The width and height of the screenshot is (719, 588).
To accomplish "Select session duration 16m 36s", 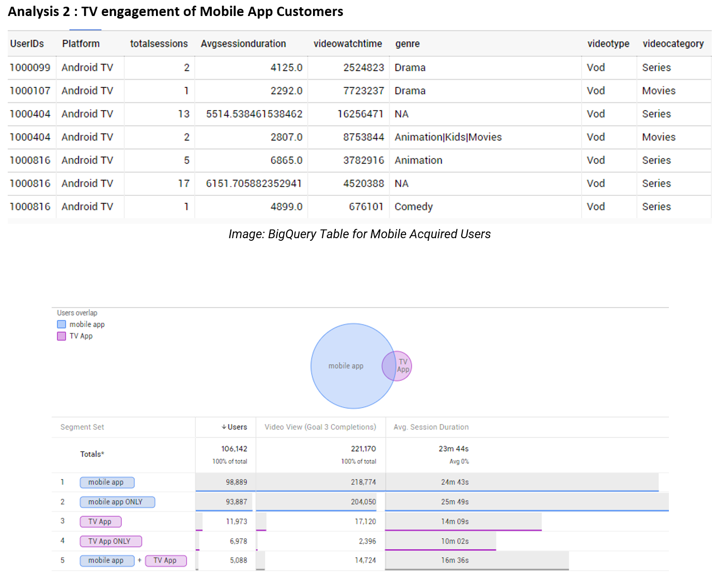I will [x=455, y=560].
